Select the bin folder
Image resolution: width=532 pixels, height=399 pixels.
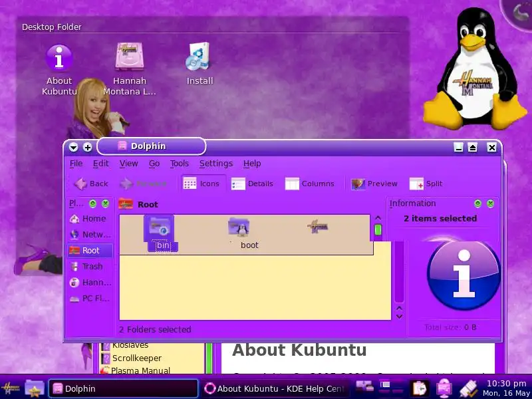point(160,233)
